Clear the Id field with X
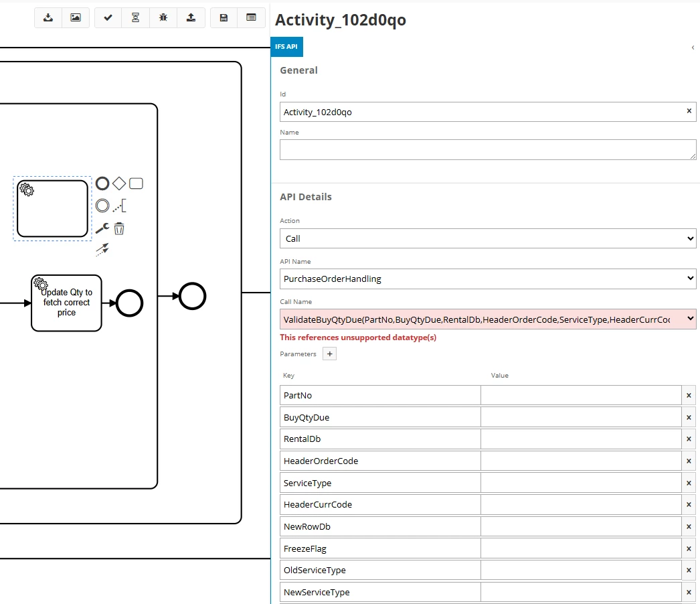The height and width of the screenshot is (604, 700). [x=689, y=111]
